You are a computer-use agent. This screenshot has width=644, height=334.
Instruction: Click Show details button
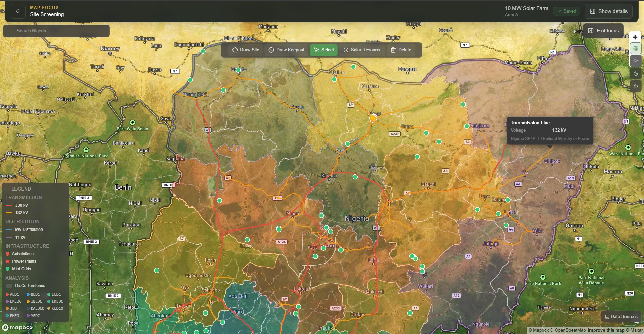tap(609, 11)
